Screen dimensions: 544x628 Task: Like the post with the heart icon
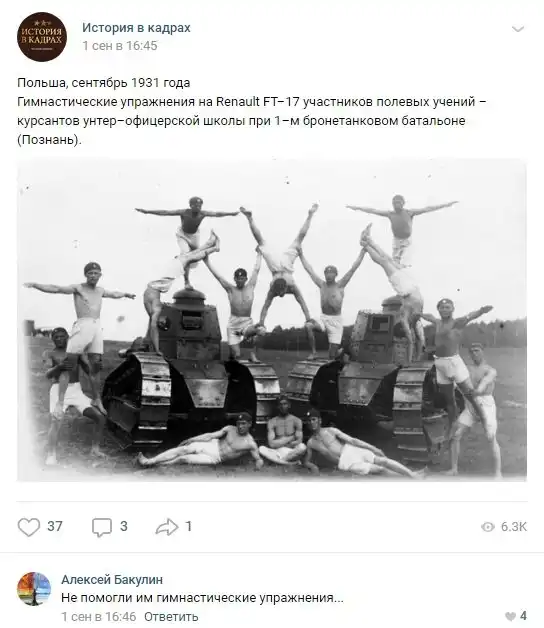[29, 527]
